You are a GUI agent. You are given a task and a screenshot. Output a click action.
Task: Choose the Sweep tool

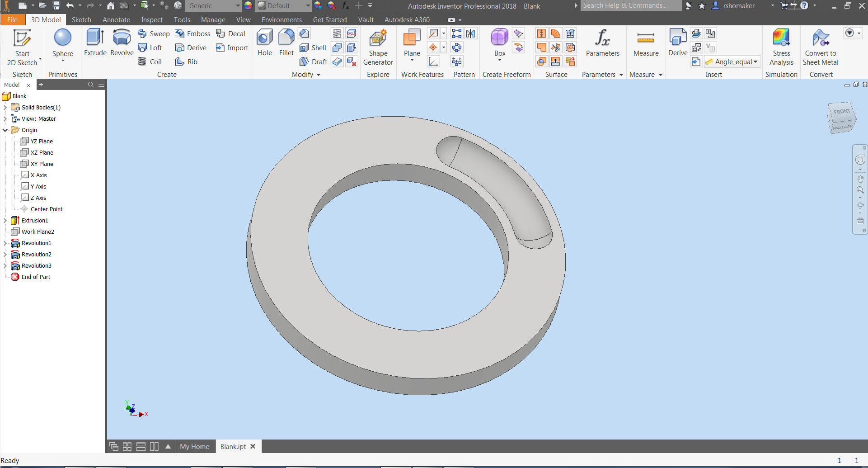[x=154, y=34]
